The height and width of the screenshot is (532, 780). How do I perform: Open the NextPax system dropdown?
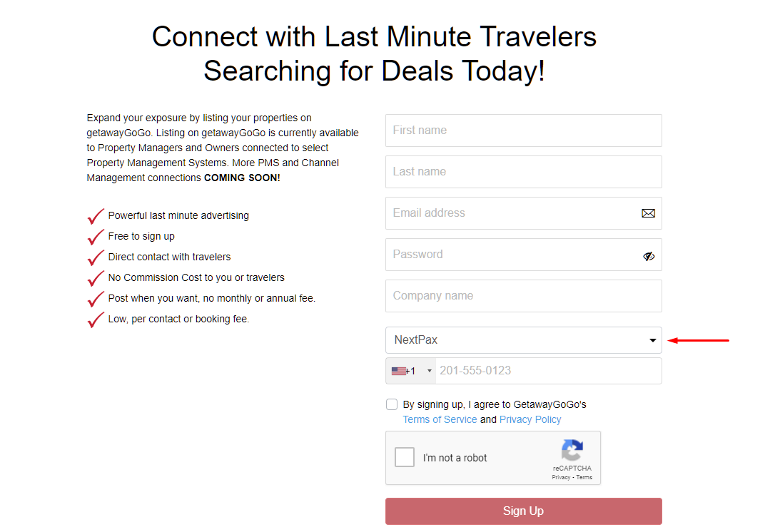(x=523, y=340)
